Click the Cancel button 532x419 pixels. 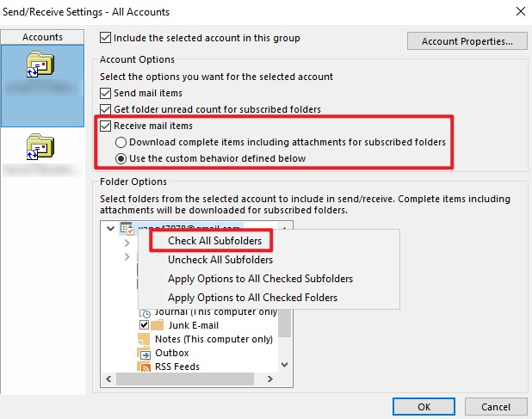[x=496, y=406]
